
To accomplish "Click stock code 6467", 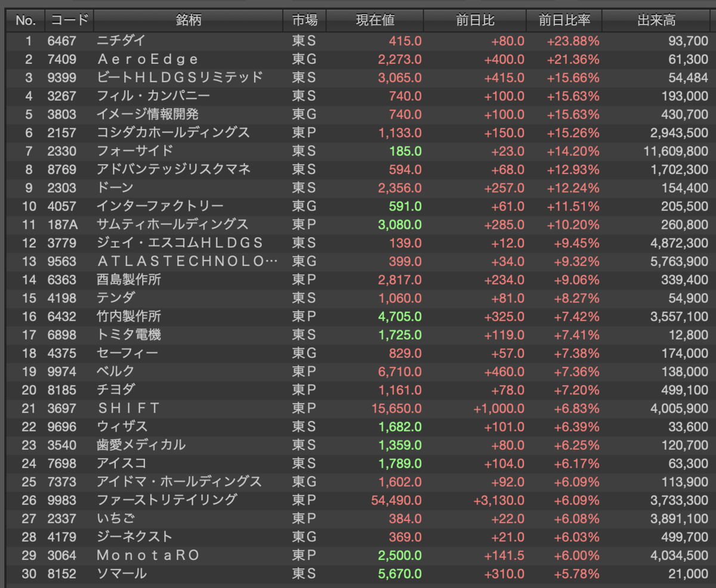I will [x=62, y=41].
